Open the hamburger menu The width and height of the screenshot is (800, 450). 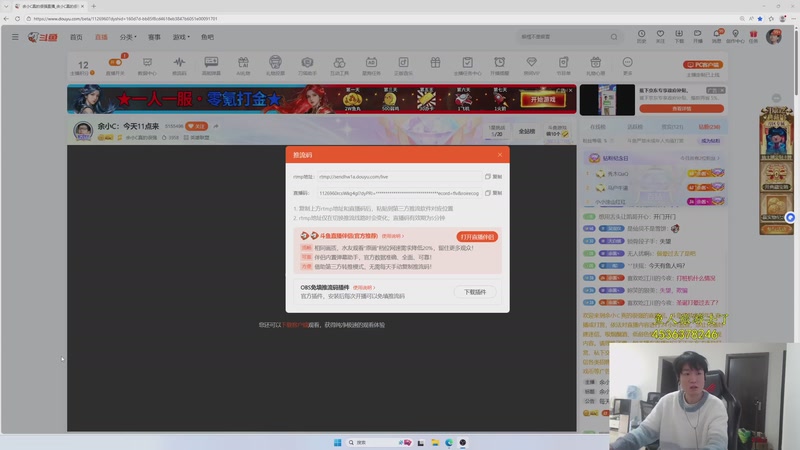(15, 37)
